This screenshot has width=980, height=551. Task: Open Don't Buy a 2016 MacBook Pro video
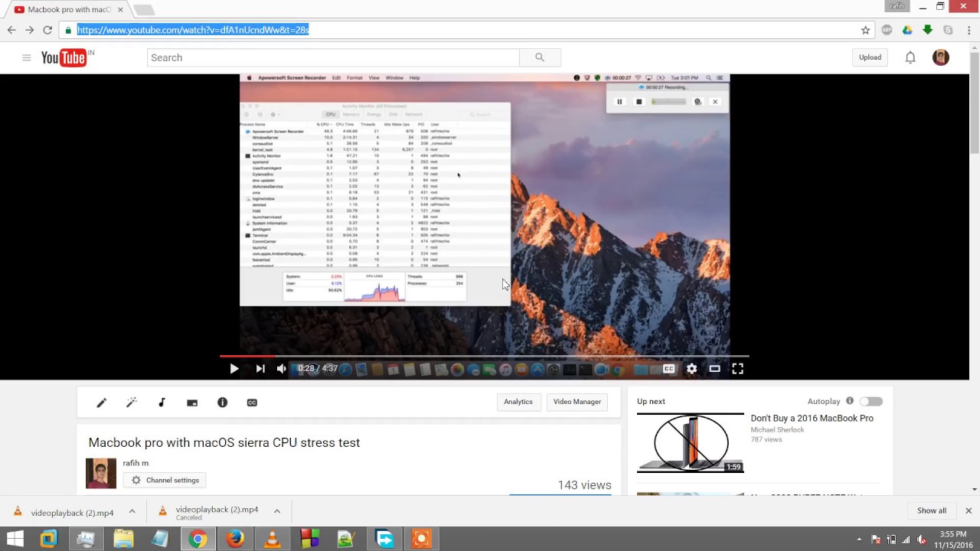pyautogui.click(x=812, y=419)
